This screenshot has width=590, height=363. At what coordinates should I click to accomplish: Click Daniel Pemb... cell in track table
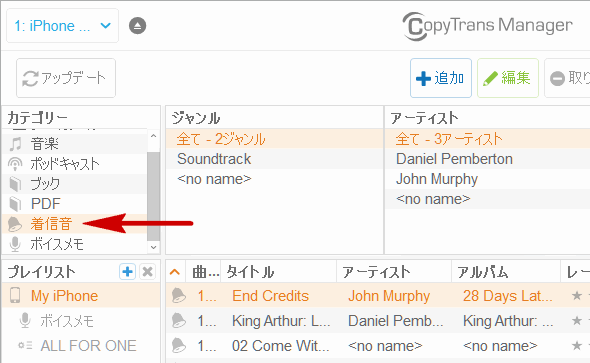(x=395, y=321)
